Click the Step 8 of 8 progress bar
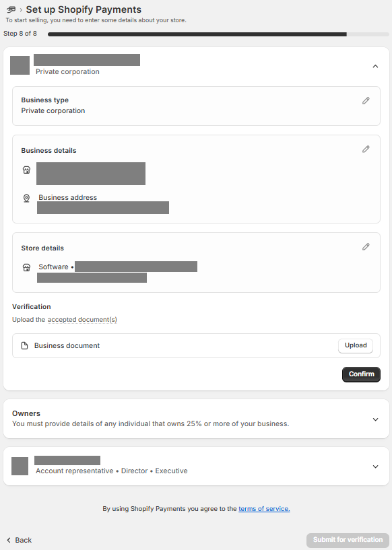 [x=218, y=34]
